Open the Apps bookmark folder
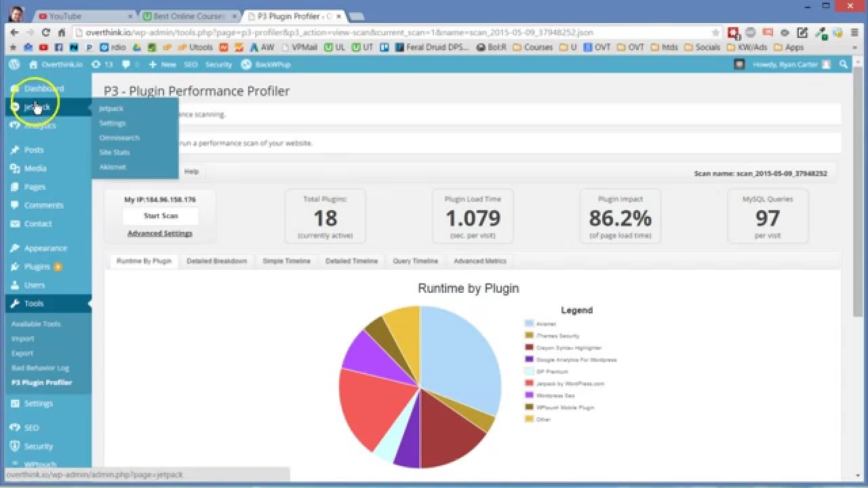868x488 pixels. [789, 47]
